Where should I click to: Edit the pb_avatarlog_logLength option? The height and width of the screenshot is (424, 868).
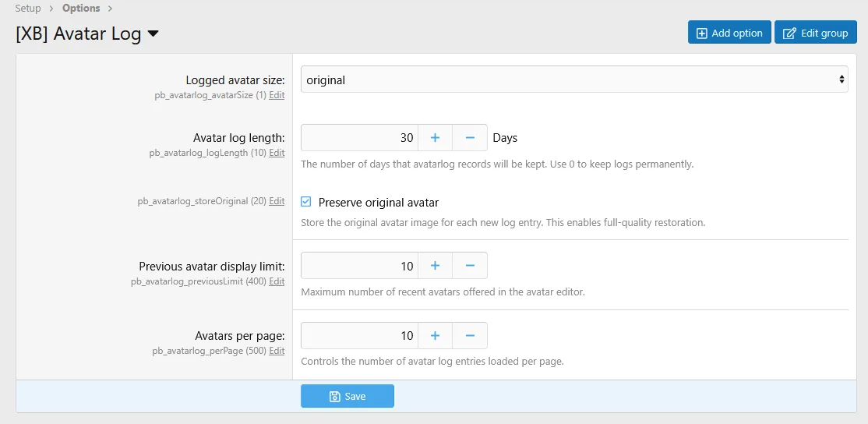(x=277, y=153)
